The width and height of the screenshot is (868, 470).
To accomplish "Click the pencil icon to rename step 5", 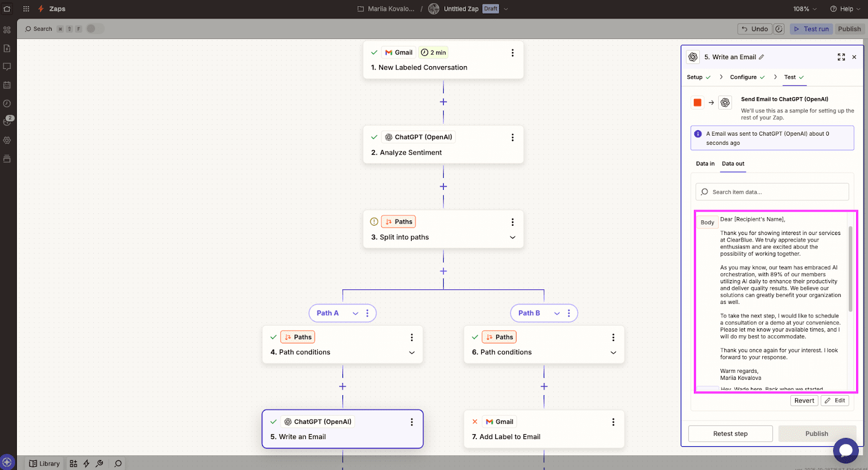I will coord(762,57).
